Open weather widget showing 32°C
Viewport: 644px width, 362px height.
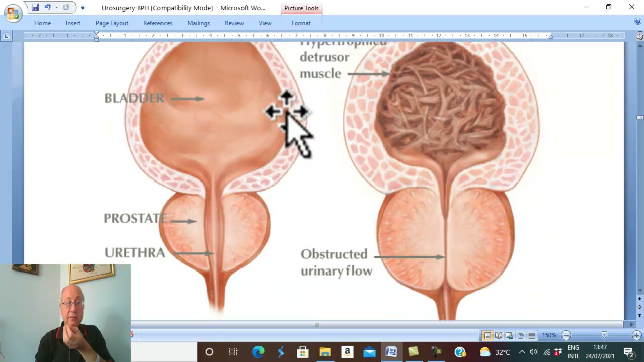(495, 352)
